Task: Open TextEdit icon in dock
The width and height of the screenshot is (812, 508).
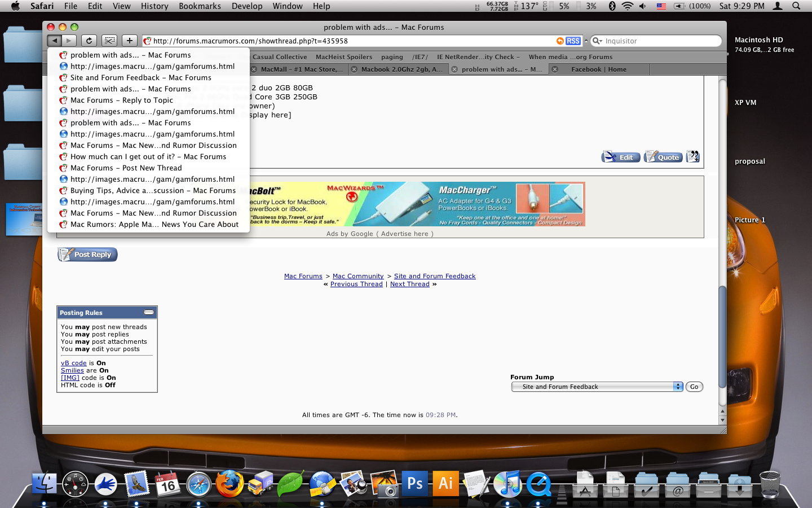Action: [x=476, y=484]
